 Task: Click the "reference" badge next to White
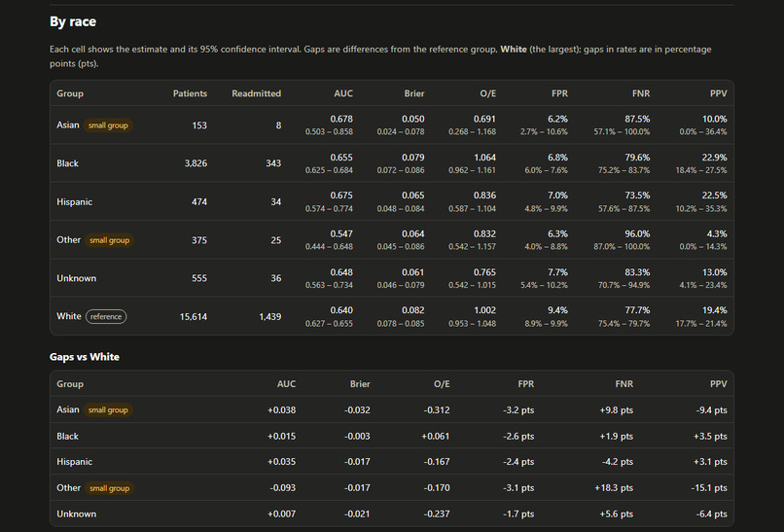point(106,316)
